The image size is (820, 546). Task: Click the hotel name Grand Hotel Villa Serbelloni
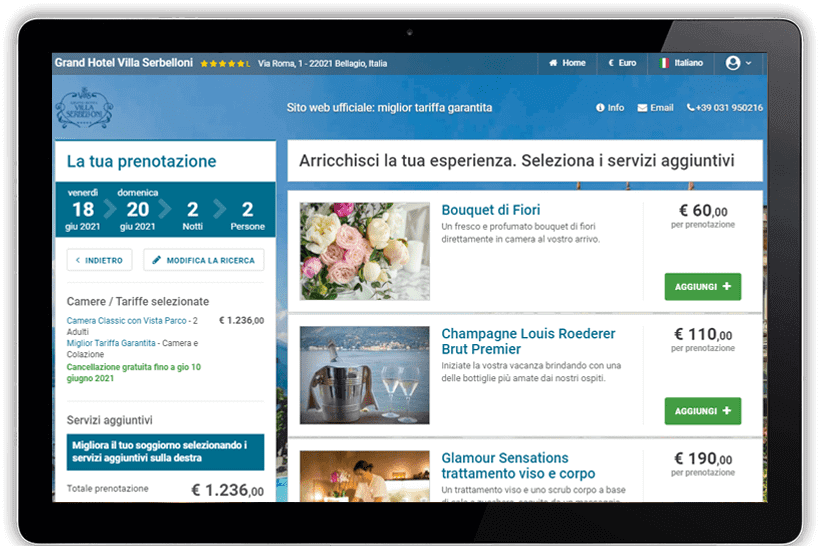[124, 63]
